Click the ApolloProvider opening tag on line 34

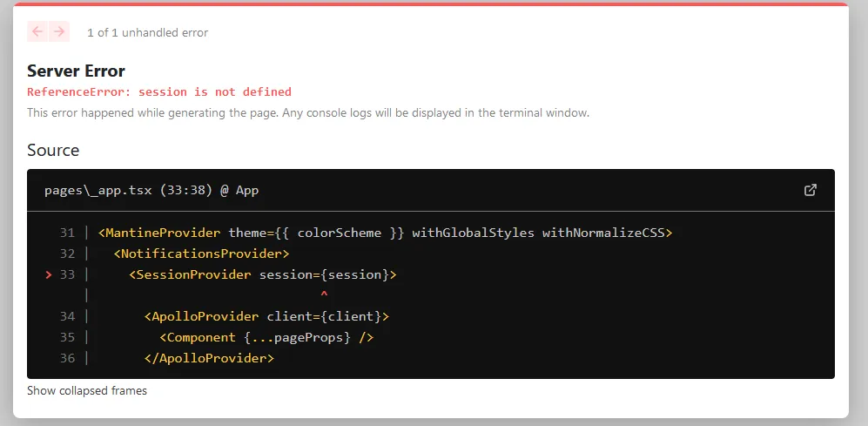pyautogui.click(x=266, y=316)
